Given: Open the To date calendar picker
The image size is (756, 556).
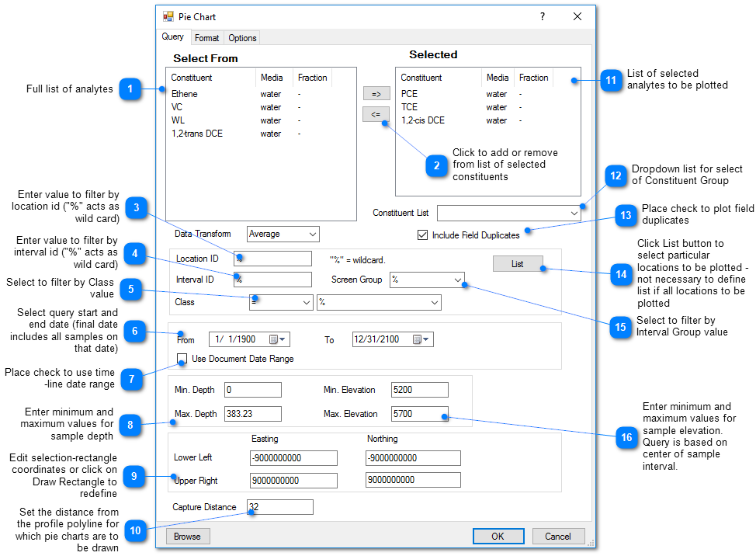Looking at the screenshot, I should 421,339.
